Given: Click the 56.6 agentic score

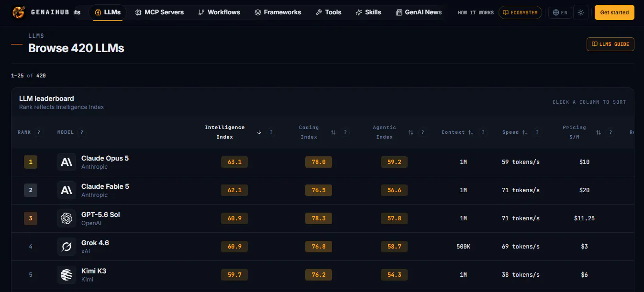Looking at the screenshot, I should pyautogui.click(x=394, y=190).
